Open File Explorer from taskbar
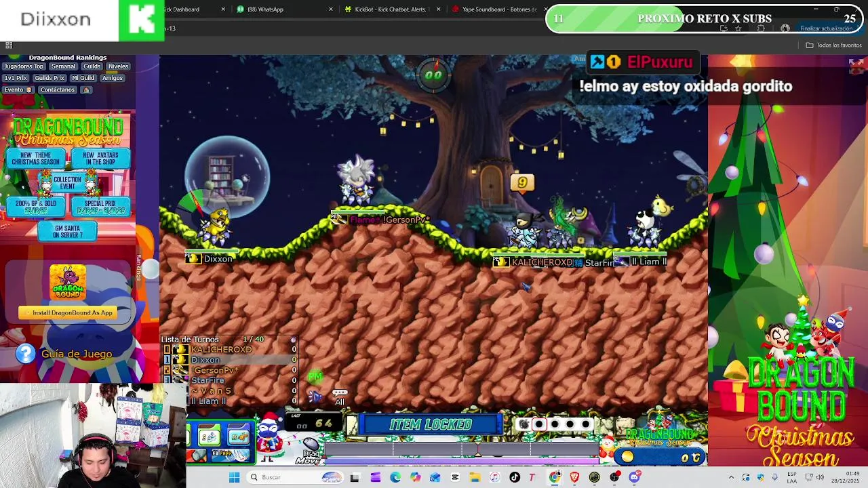This screenshot has width=868, height=488. point(475,477)
